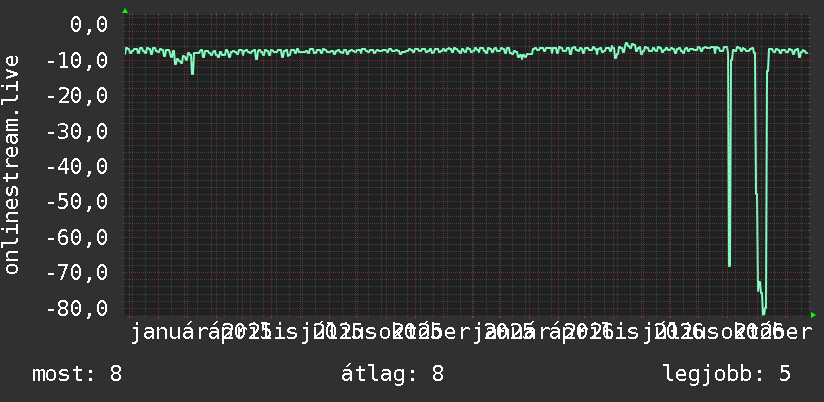This screenshot has height=402, width=824.
Task: Click the -40,0 Y-axis label
Action: [x=77, y=167]
